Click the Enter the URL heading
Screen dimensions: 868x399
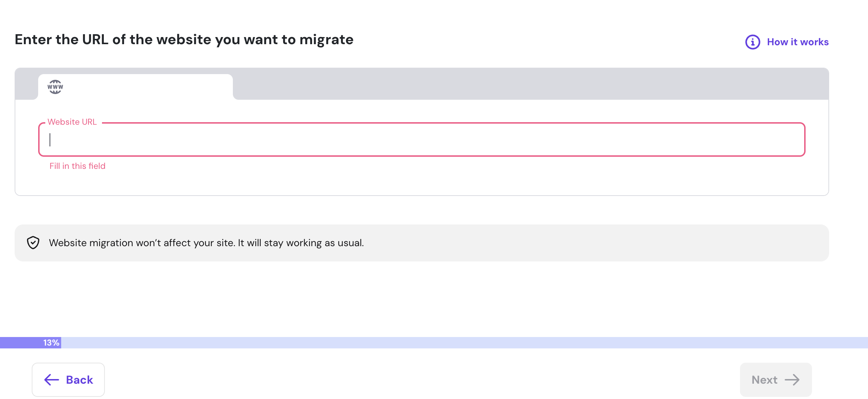click(x=184, y=40)
